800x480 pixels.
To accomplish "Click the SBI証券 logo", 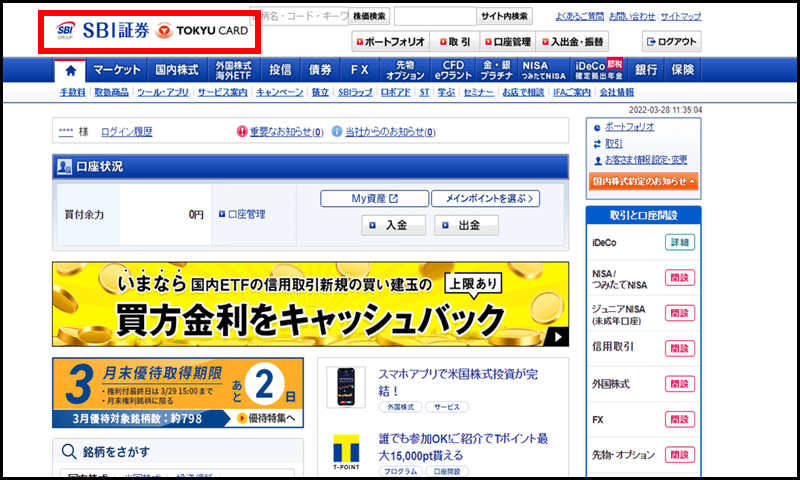I will pyautogui.click(x=103, y=31).
